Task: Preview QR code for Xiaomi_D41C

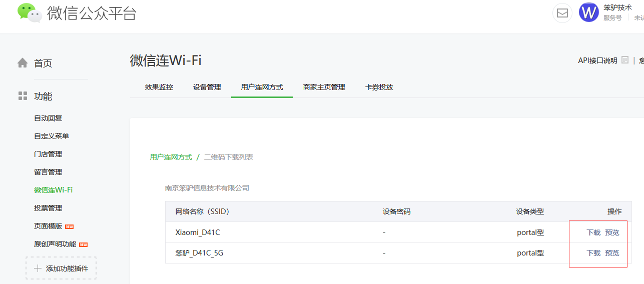Action: [612, 232]
